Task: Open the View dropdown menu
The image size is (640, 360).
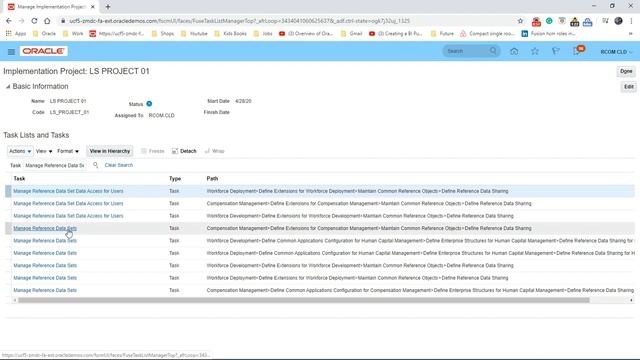Action: (x=44, y=151)
